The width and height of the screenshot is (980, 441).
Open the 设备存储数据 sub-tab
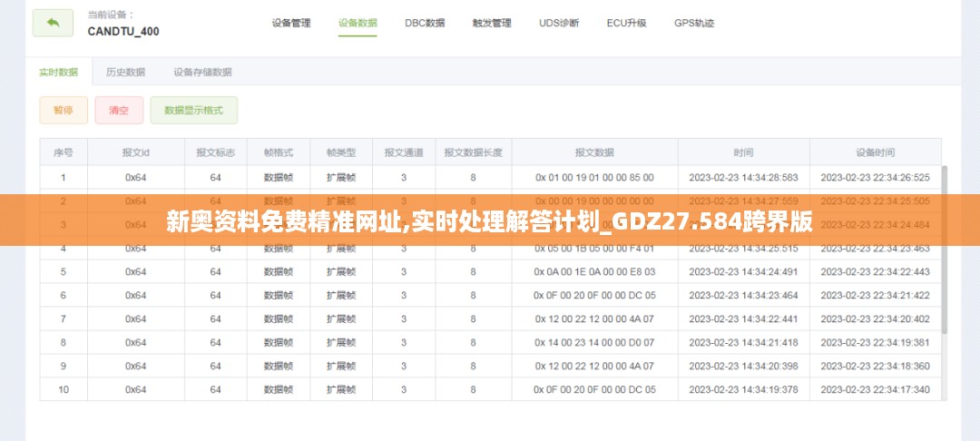point(202,72)
